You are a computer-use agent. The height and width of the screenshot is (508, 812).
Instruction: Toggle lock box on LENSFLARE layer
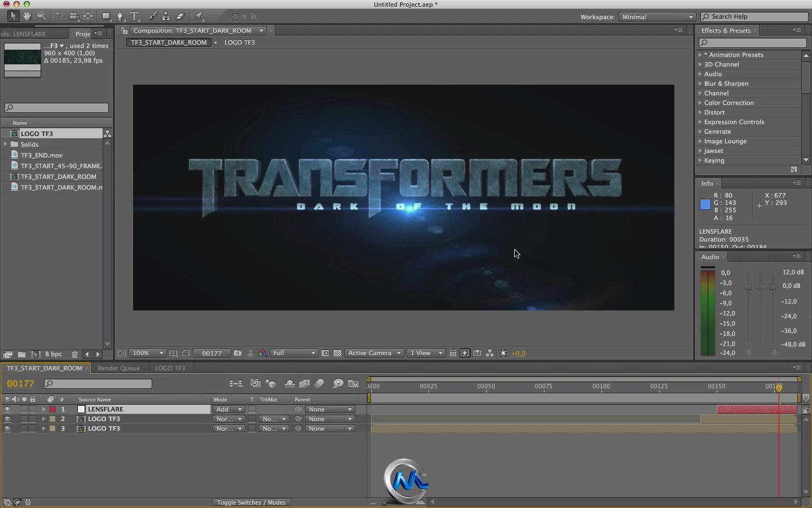pos(33,409)
